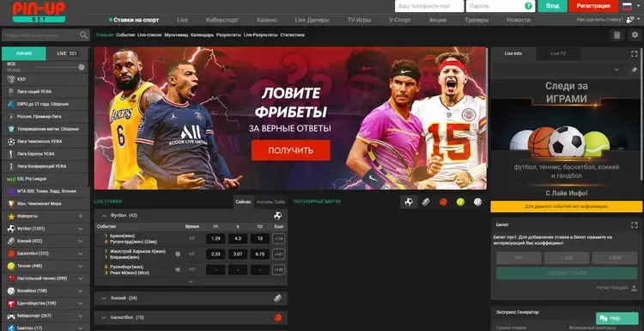The image size is (644, 331).
Task: Switch sidebar to ЛИНИЯ mode
Action: click(x=24, y=54)
